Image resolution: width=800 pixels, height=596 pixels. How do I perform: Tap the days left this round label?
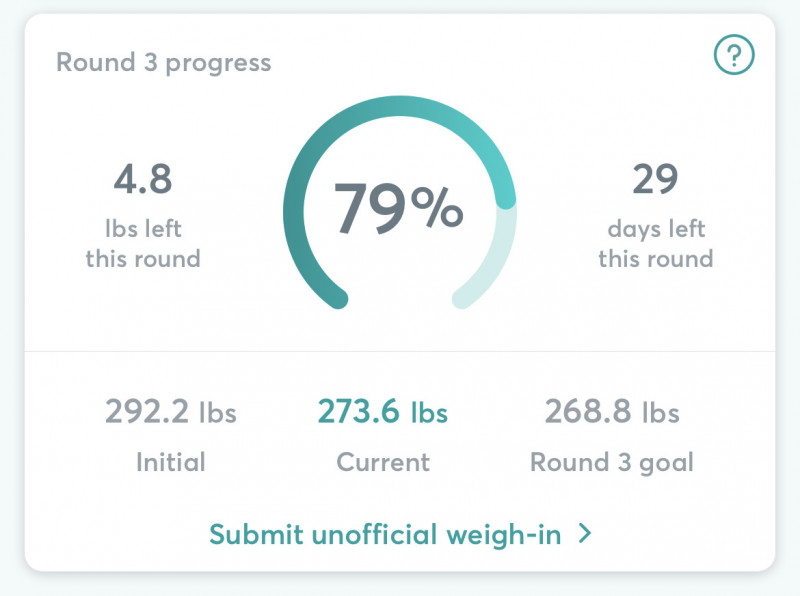[656, 244]
